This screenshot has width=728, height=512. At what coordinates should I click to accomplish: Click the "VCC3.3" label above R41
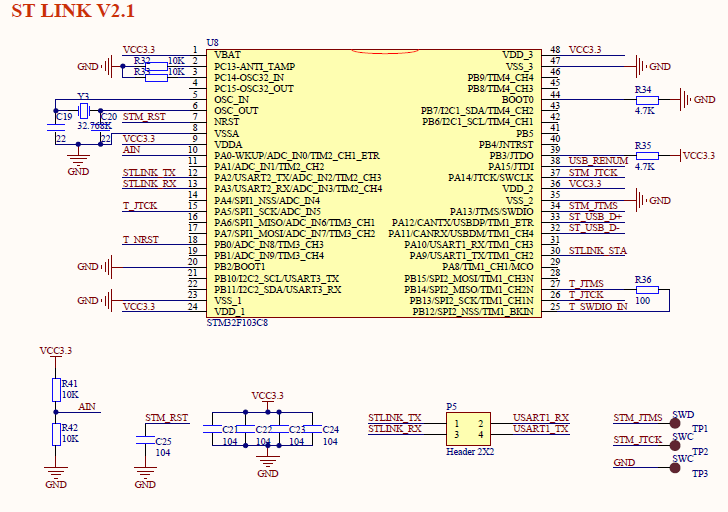tap(56, 350)
